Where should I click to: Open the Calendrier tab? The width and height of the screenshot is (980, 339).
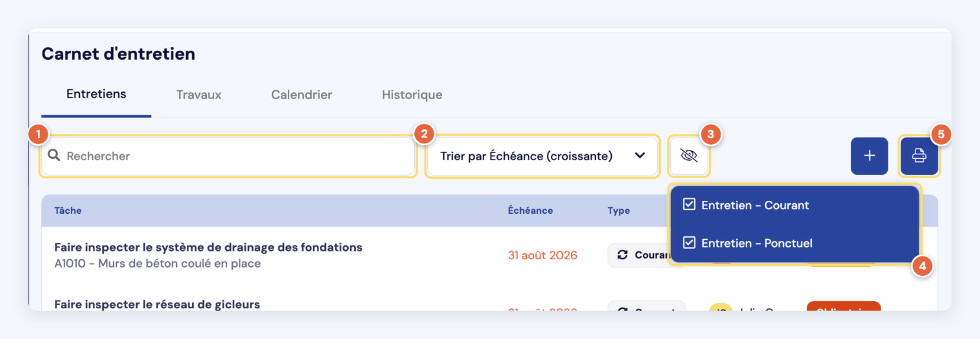[301, 94]
